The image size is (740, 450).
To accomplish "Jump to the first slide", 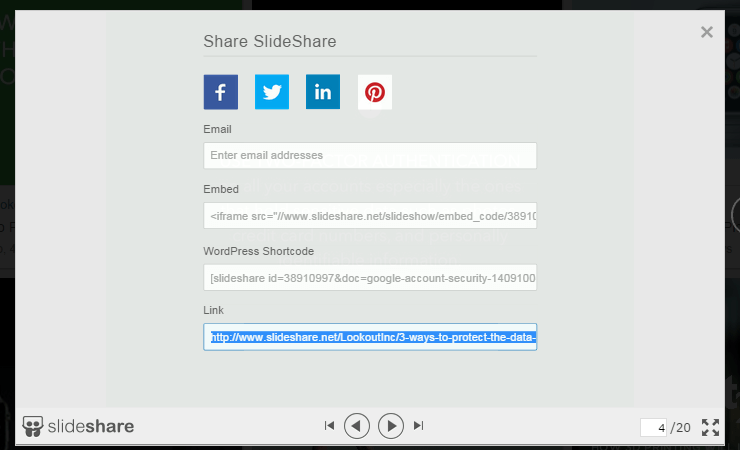I will [x=329, y=426].
